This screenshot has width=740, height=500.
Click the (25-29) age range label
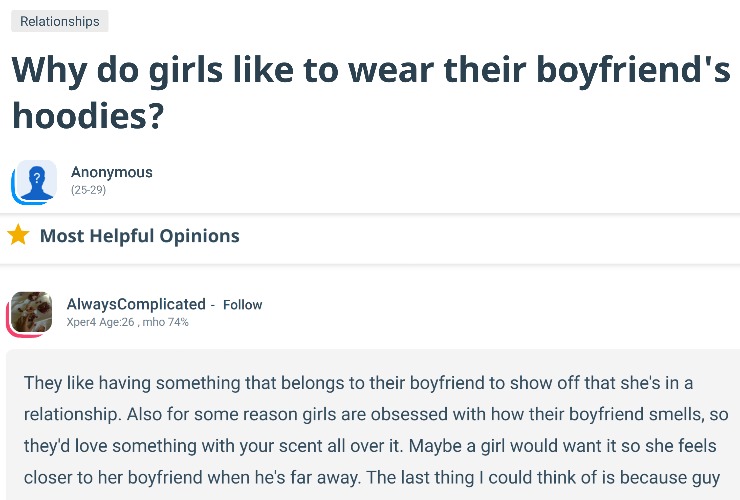pos(88,190)
